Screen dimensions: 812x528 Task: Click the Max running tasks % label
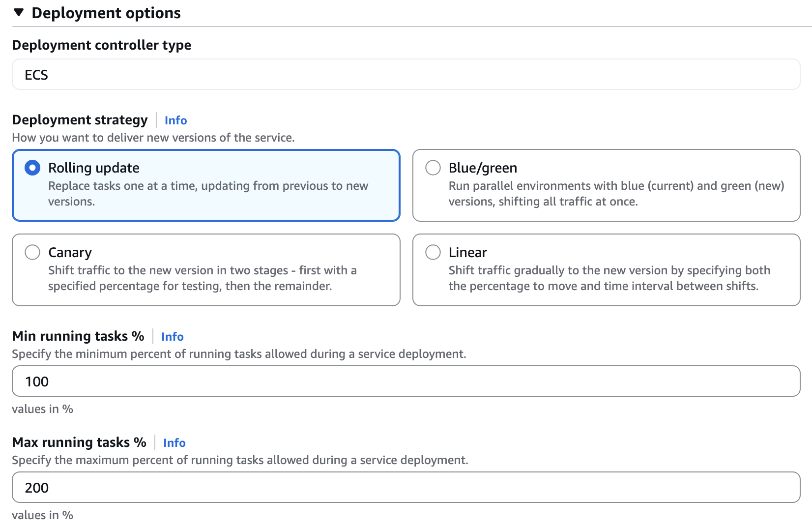point(79,442)
